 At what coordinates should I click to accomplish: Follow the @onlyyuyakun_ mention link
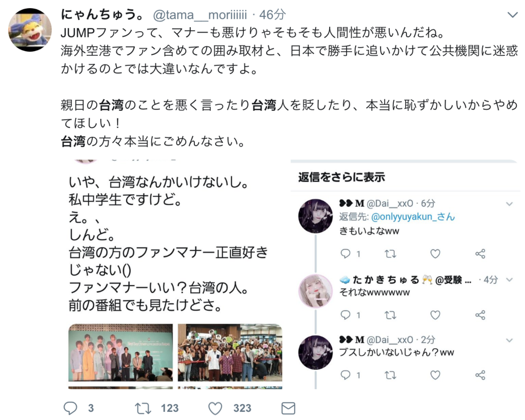(x=413, y=217)
